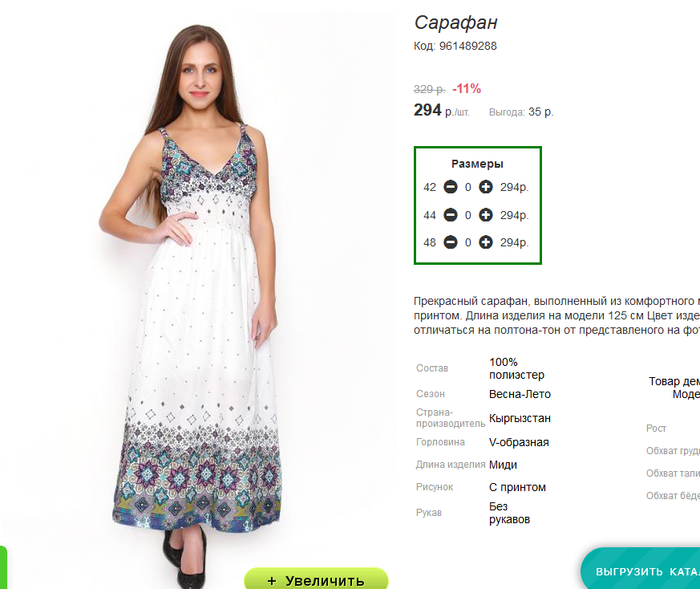Select the quantity field for size 44

[x=468, y=215]
